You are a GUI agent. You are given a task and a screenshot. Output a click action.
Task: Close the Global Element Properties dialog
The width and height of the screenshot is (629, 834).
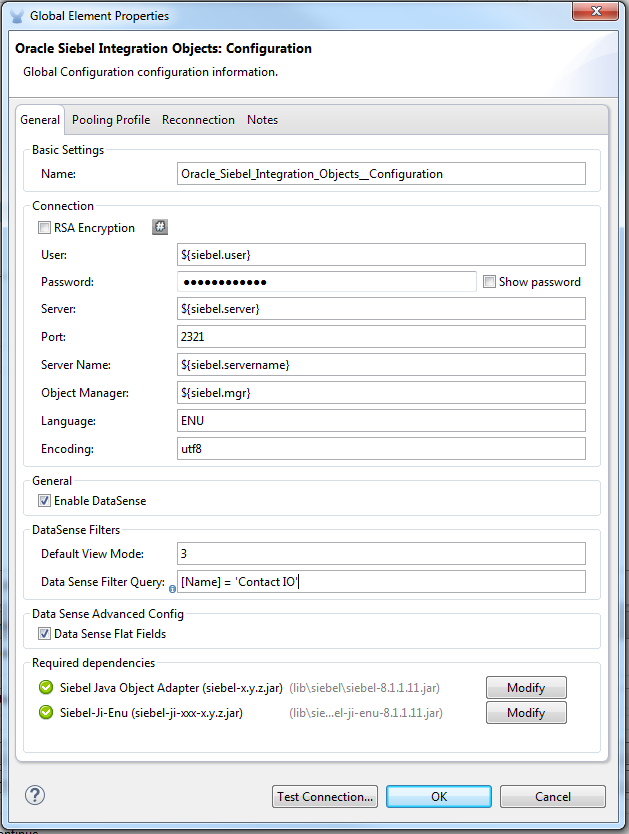pyautogui.click(x=596, y=11)
